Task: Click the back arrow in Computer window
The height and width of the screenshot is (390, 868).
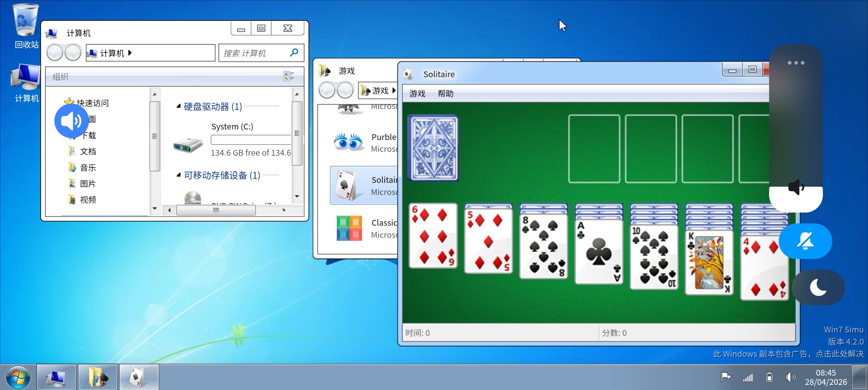Action: [55, 53]
